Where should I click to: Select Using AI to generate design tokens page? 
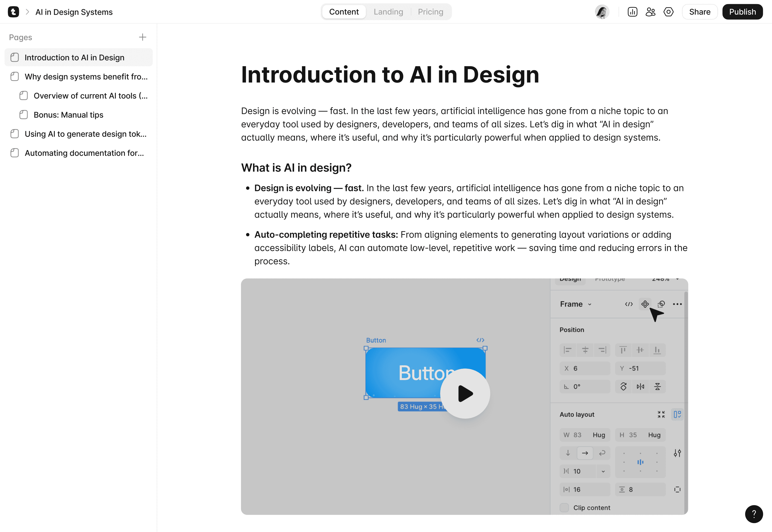pyautogui.click(x=85, y=134)
